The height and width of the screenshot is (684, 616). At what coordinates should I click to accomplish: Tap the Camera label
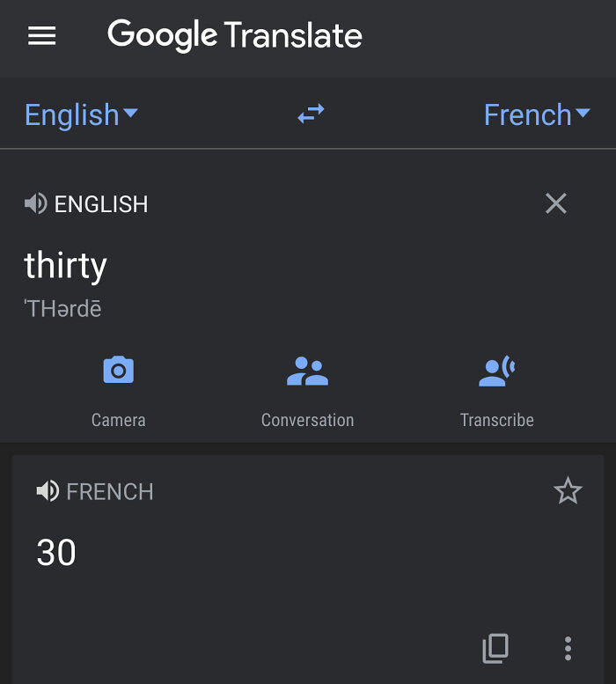pos(118,420)
